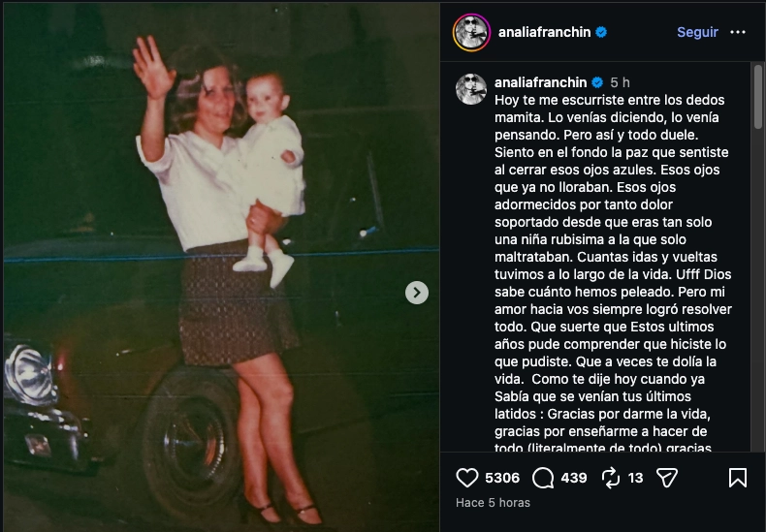Click the Seguir follow button

click(697, 32)
